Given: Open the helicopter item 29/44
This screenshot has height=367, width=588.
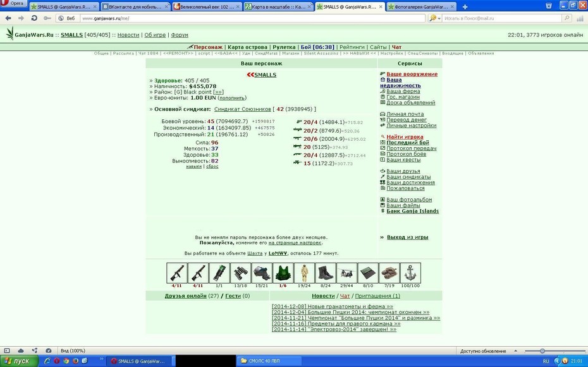Looking at the screenshot, I should pos(346,273).
